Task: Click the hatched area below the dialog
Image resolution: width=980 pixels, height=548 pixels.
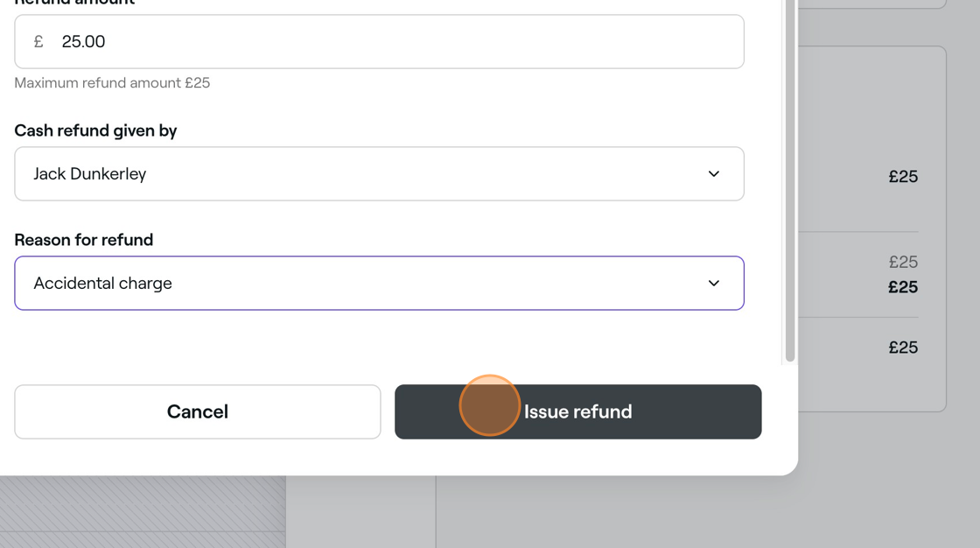Action: click(143, 512)
